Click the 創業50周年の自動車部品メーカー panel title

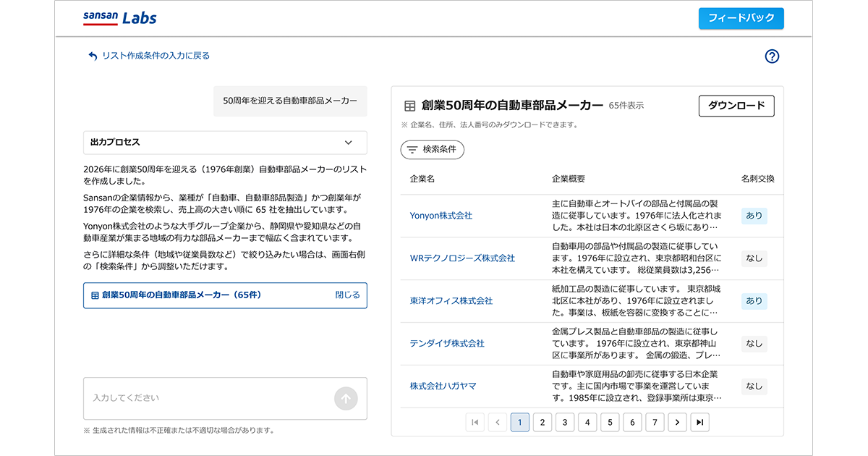(x=512, y=106)
